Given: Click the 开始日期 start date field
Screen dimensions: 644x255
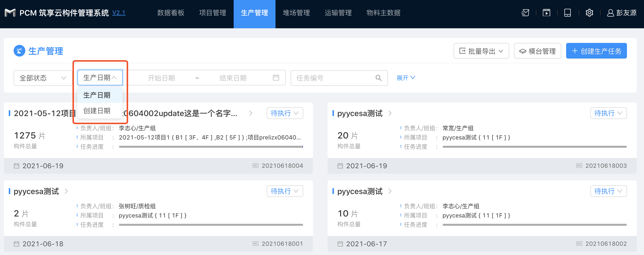Looking at the screenshot, I should click(161, 78).
